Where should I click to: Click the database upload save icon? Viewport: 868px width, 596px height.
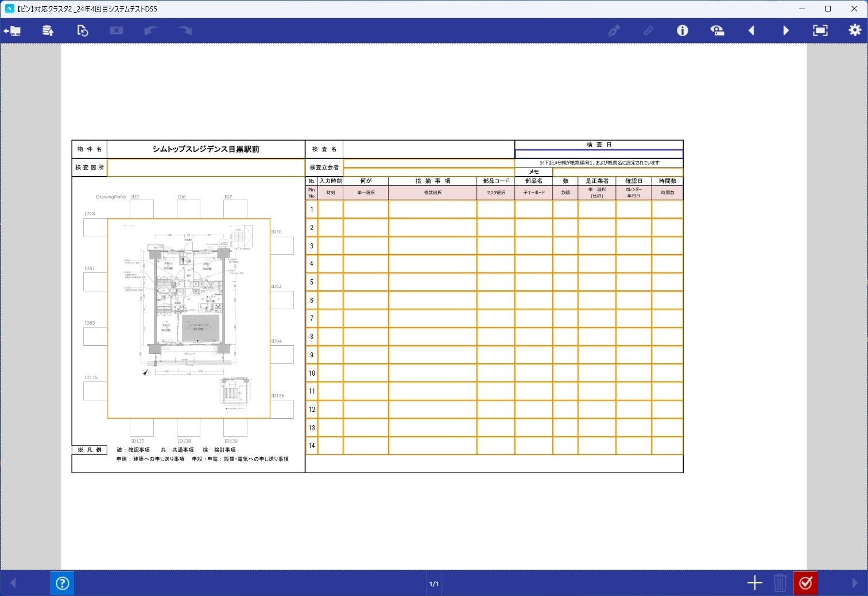click(48, 30)
